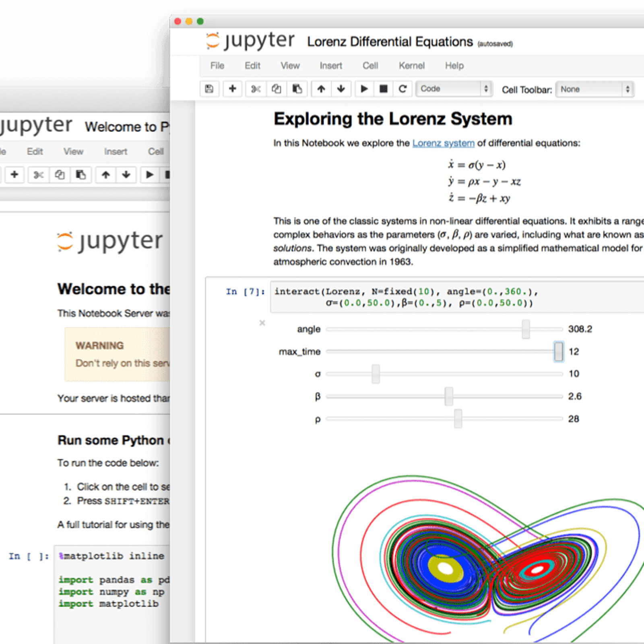Restart the kernel
Image resolution: width=644 pixels, height=644 pixels.
click(402, 89)
